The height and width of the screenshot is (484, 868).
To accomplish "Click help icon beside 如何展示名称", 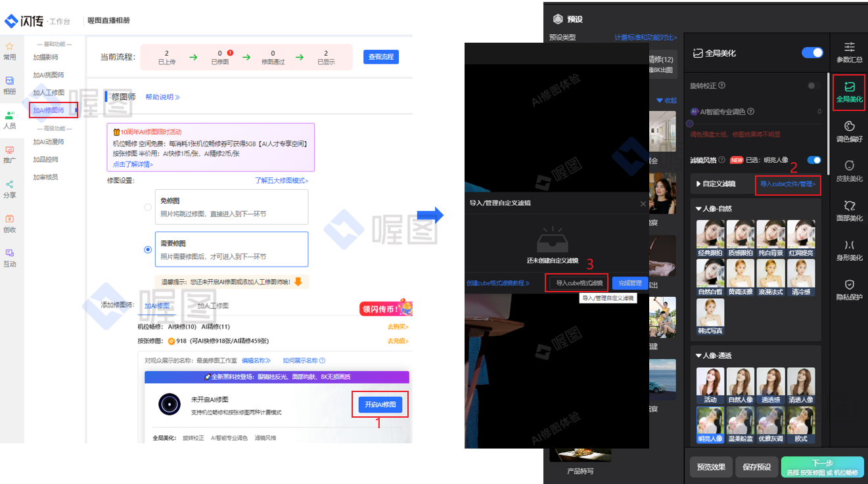I will pos(322,361).
